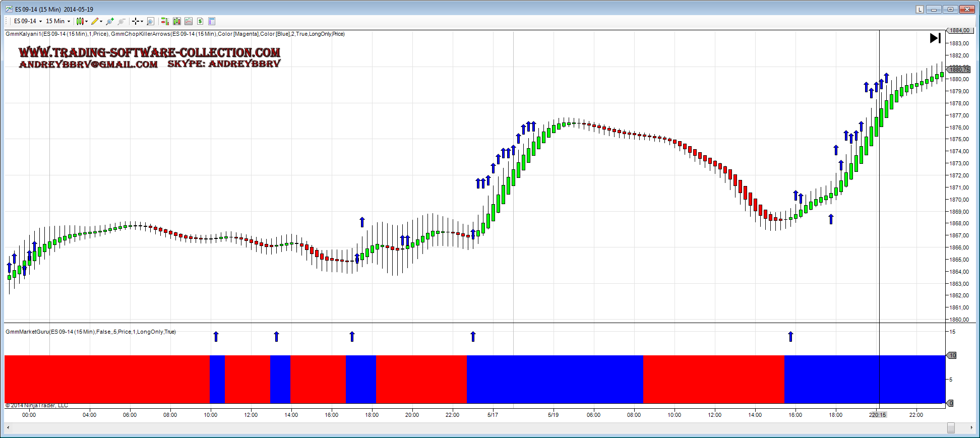Click the zoom in magnifier icon
This screenshot has height=438, width=980.
pos(110,21)
